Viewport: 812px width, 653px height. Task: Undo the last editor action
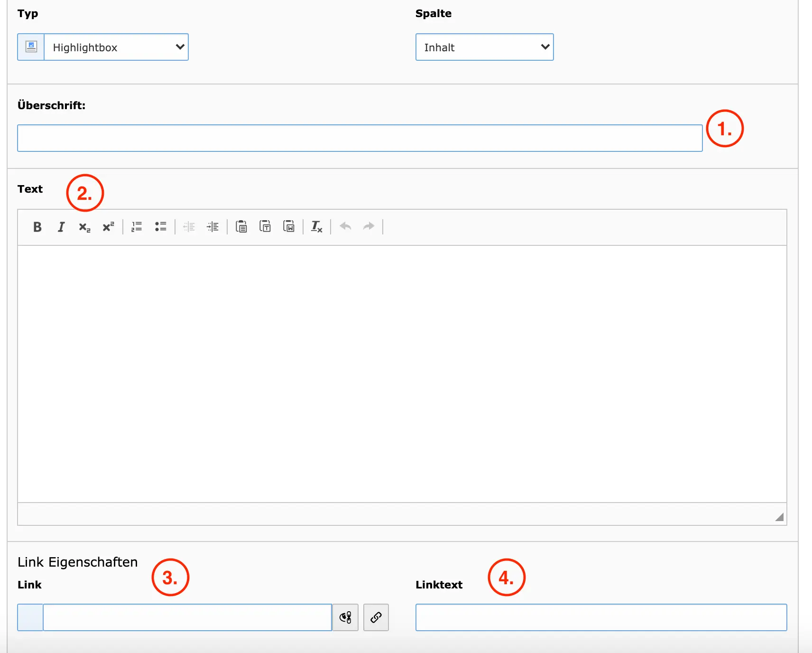coord(345,227)
